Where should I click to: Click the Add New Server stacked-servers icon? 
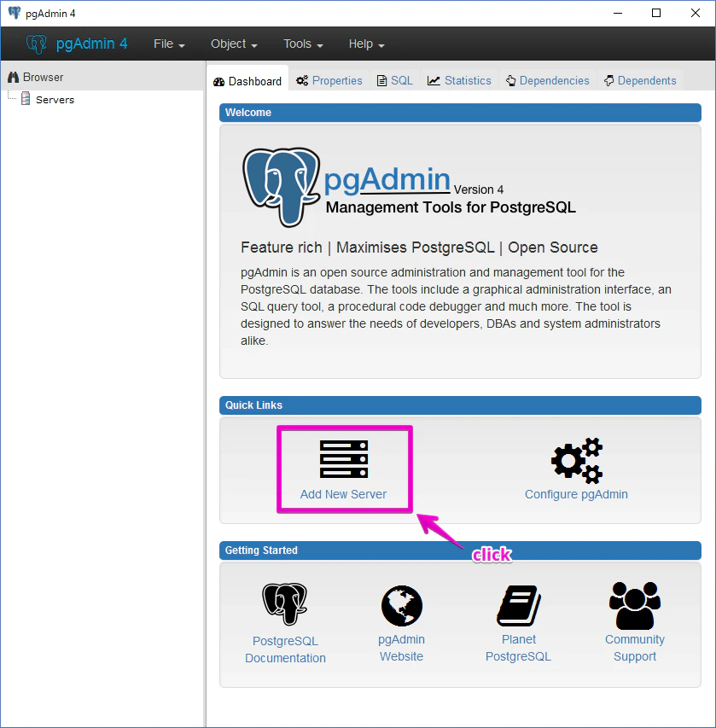[344, 458]
